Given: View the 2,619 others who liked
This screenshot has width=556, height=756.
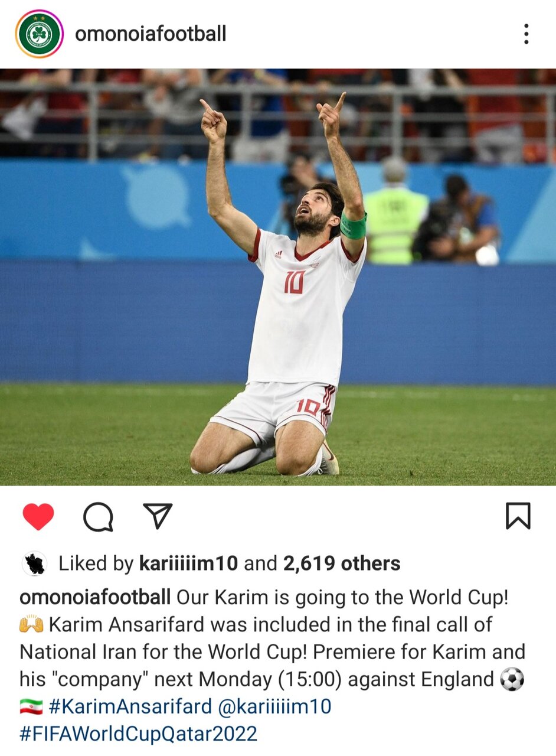Looking at the screenshot, I should click(342, 564).
